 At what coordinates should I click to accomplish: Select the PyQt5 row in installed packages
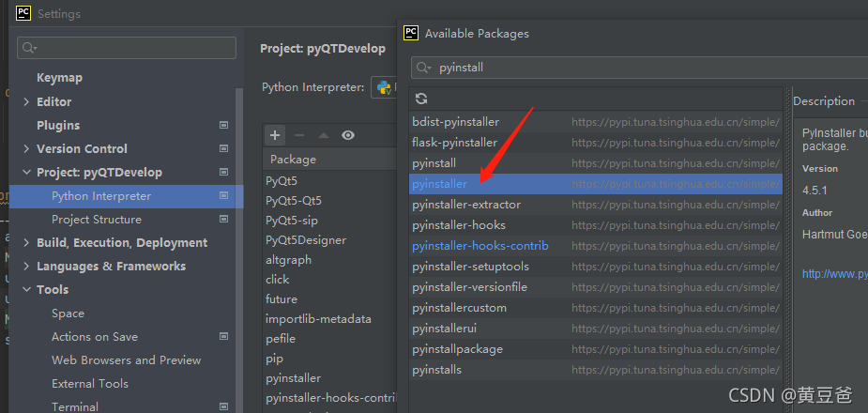coord(282,180)
